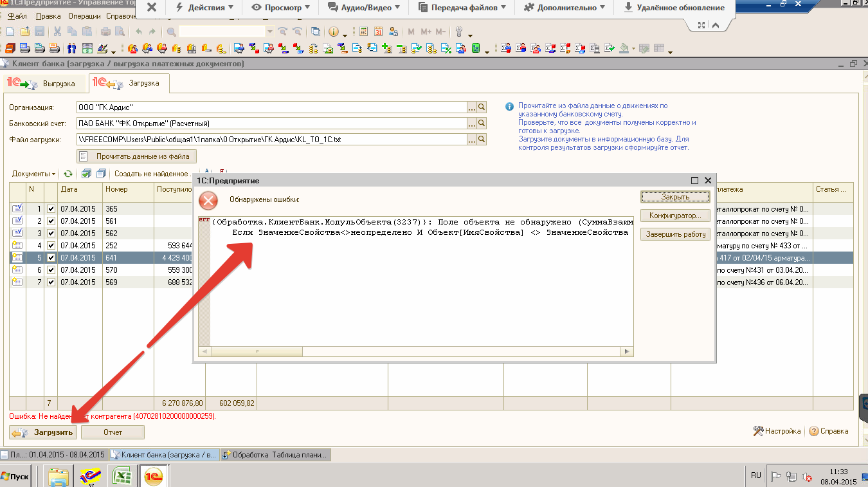Open the Правка menu
Viewport: 868px width, 487px height.
coord(48,15)
